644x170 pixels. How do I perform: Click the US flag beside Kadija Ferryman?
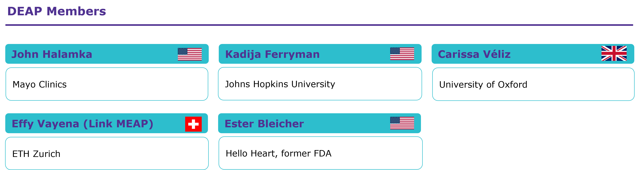pos(402,54)
